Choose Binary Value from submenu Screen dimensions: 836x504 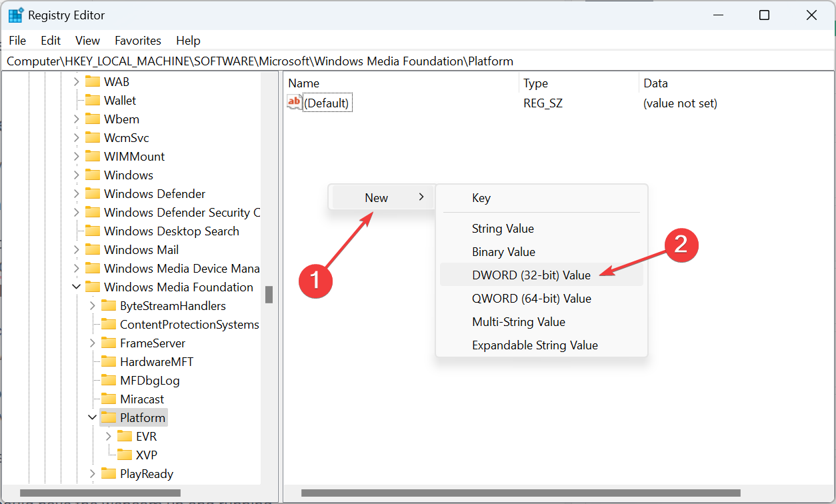click(541, 251)
